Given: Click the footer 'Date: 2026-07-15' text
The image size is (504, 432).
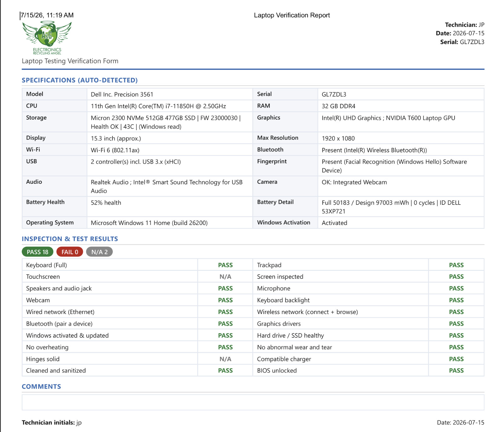Looking at the screenshot, I should (x=461, y=423).
